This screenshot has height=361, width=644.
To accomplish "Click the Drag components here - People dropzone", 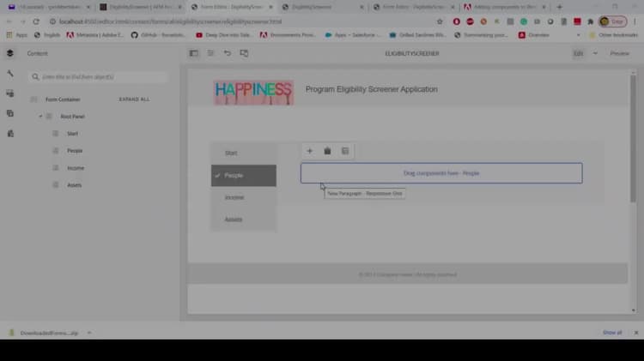I will pos(441,173).
